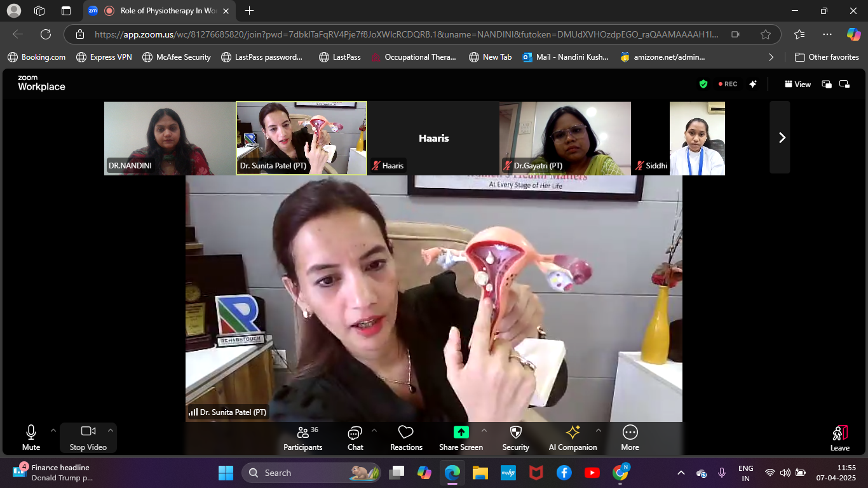868x488 pixels.
Task: Leave the meeting
Action: tap(839, 438)
